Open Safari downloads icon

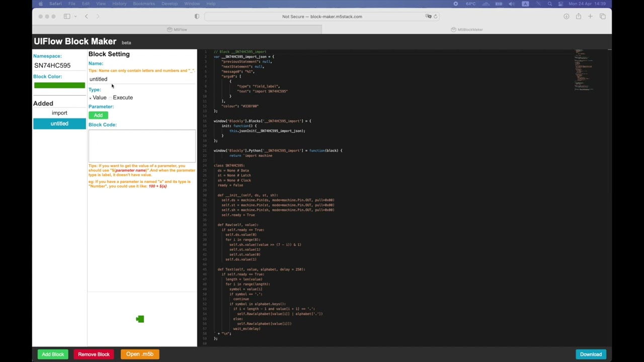[567, 16]
